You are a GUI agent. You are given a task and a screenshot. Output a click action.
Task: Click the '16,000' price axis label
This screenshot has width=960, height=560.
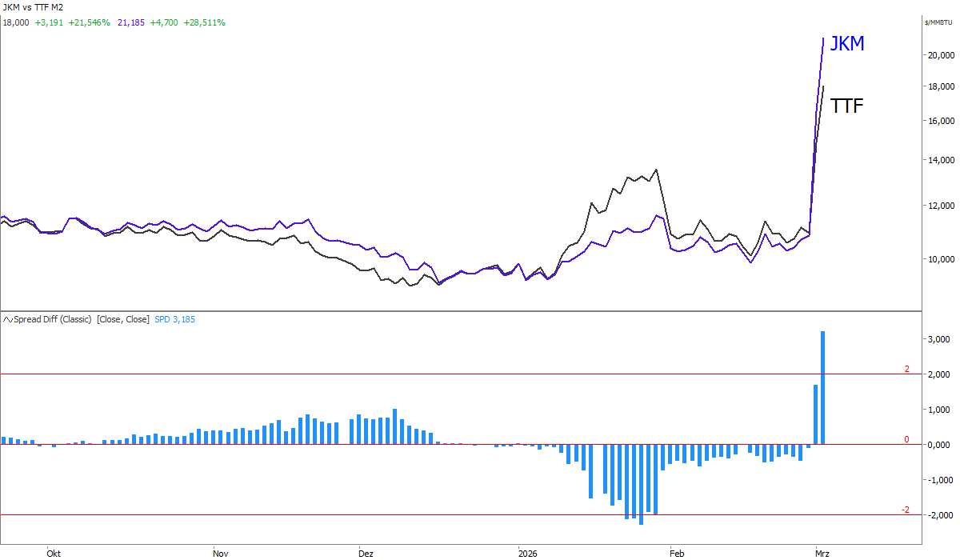coord(940,121)
